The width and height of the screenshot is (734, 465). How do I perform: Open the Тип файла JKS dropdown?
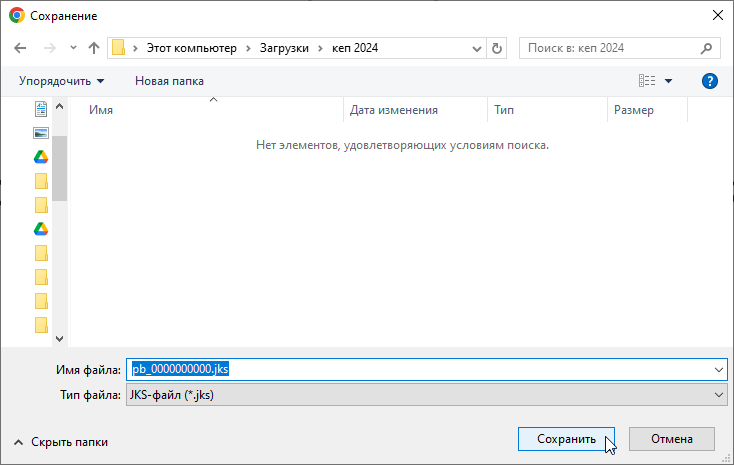pyautogui.click(x=426, y=395)
